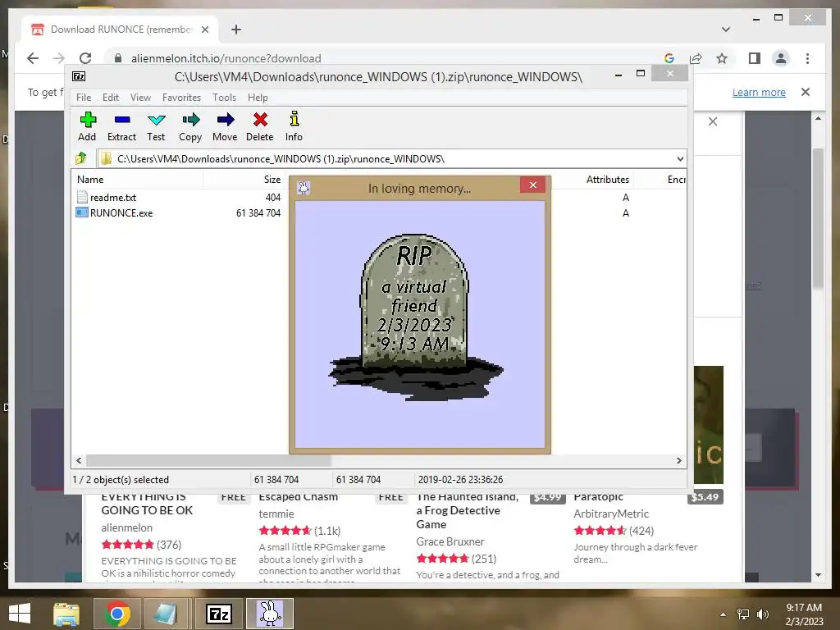Image resolution: width=840 pixels, height=630 pixels.
Task: Open Grace Bruxner author link
Action: (450, 541)
